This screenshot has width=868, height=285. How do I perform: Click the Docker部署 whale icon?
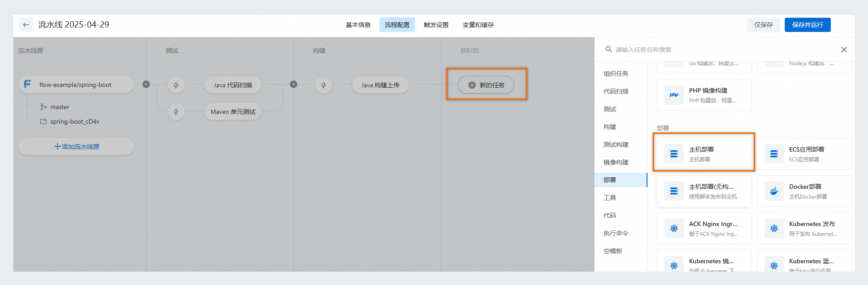[x=774, y=191]
